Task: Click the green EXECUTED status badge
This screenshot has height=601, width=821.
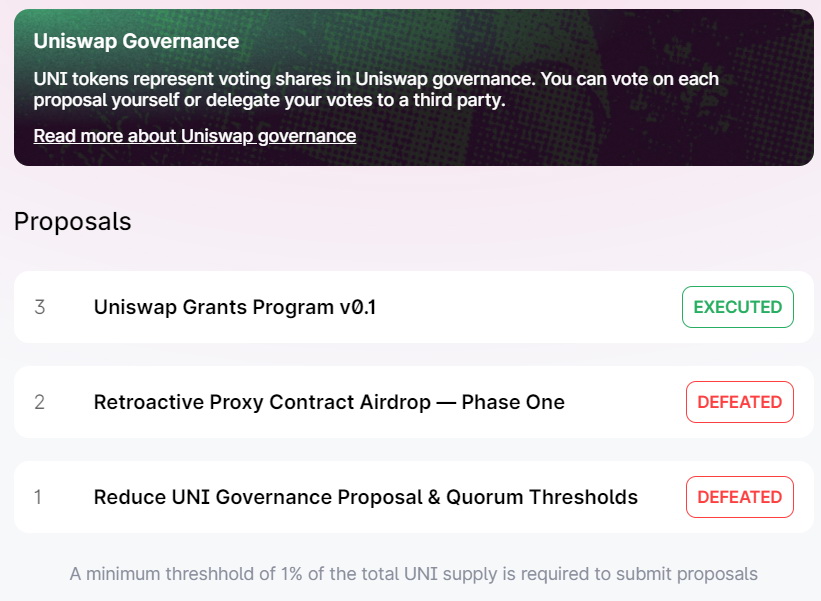Action: point(738,307)
